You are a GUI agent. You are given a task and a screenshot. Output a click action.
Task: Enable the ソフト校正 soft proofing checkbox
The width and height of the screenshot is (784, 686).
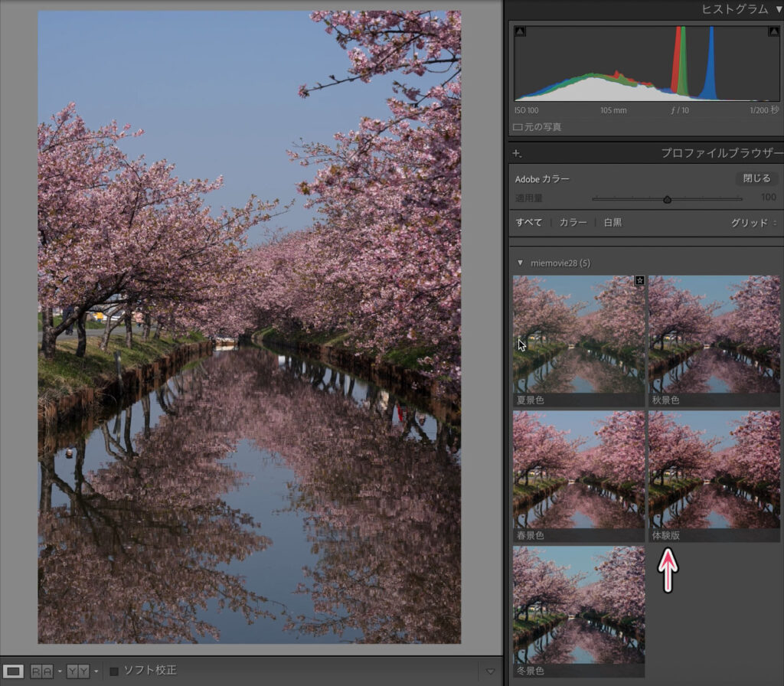click(x=114, y=671)
